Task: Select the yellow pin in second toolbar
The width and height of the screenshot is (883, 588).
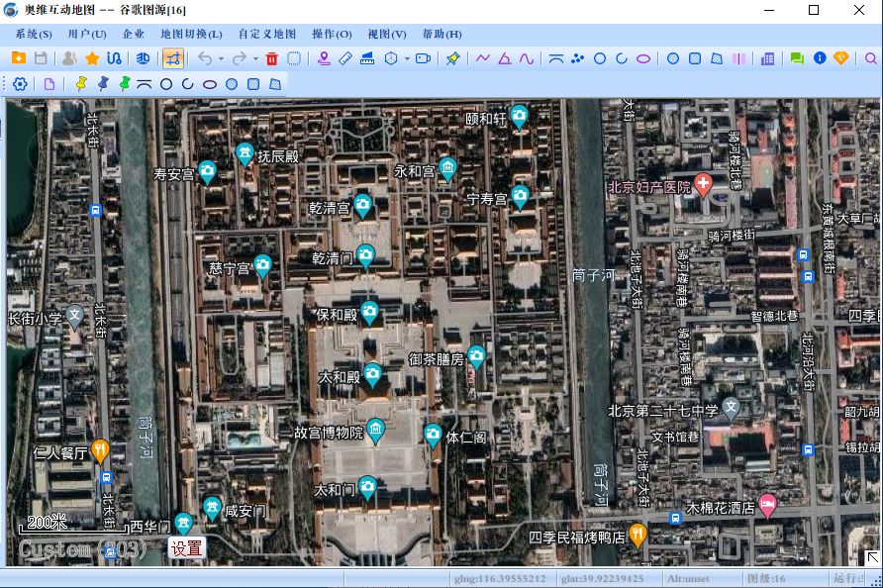Action: coord(81,84)
